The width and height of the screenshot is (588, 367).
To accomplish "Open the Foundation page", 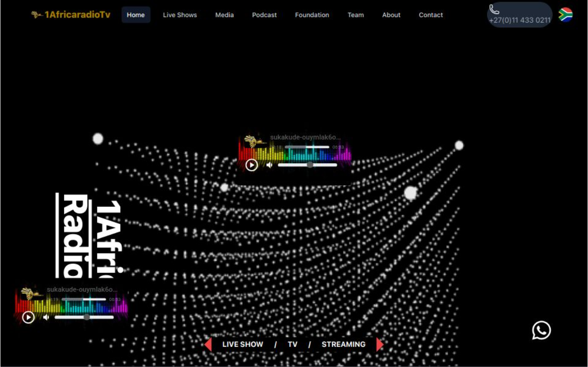I will [x=312, y=15].
